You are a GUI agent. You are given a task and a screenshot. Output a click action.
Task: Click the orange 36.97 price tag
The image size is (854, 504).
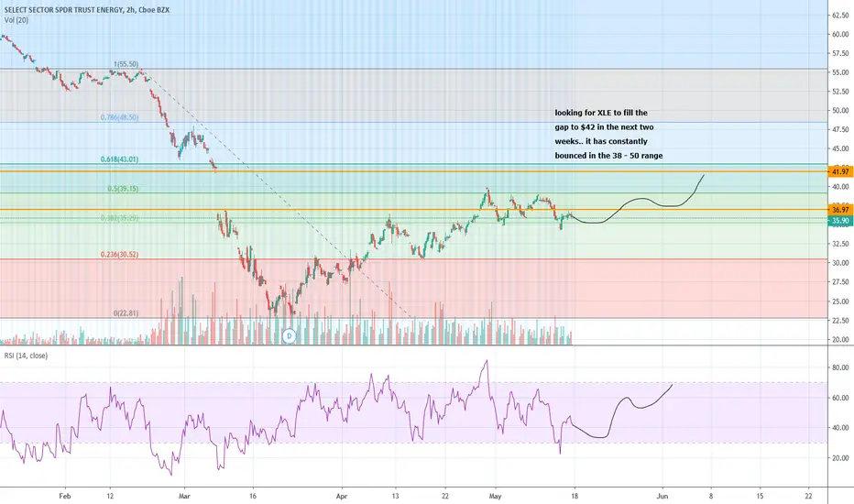tap(840, 210)
